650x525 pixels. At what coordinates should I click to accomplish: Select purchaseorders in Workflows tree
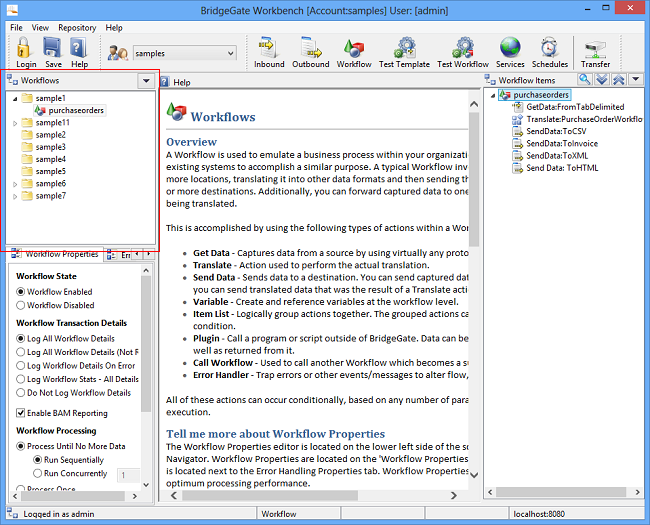[76, 110]
